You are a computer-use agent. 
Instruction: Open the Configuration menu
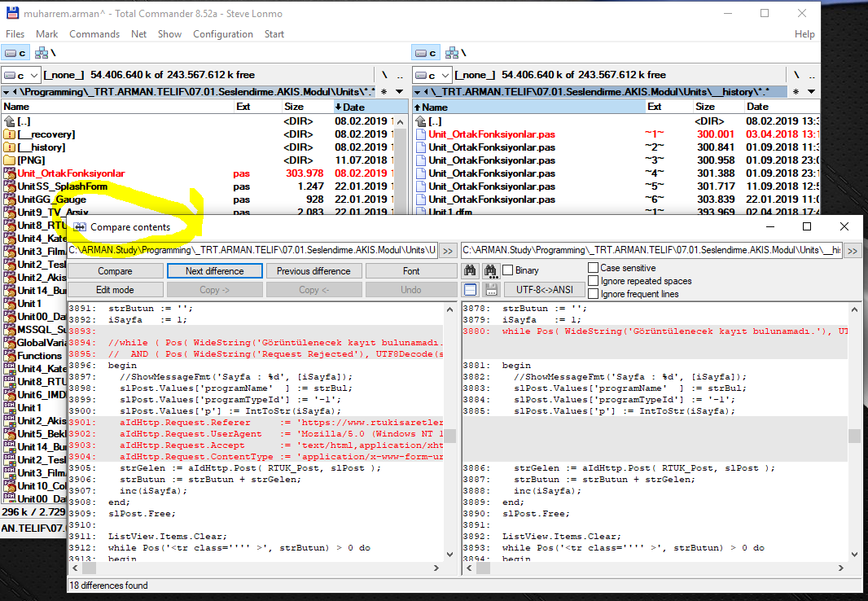tap(223, 33)
